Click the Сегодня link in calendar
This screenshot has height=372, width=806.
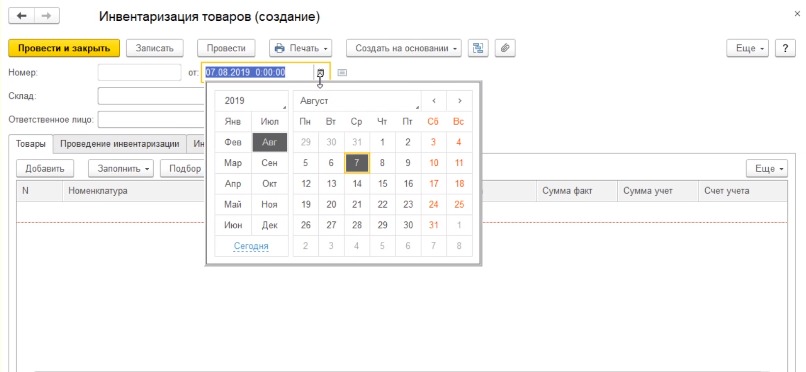pyautogui.click(x=251, y=246)
